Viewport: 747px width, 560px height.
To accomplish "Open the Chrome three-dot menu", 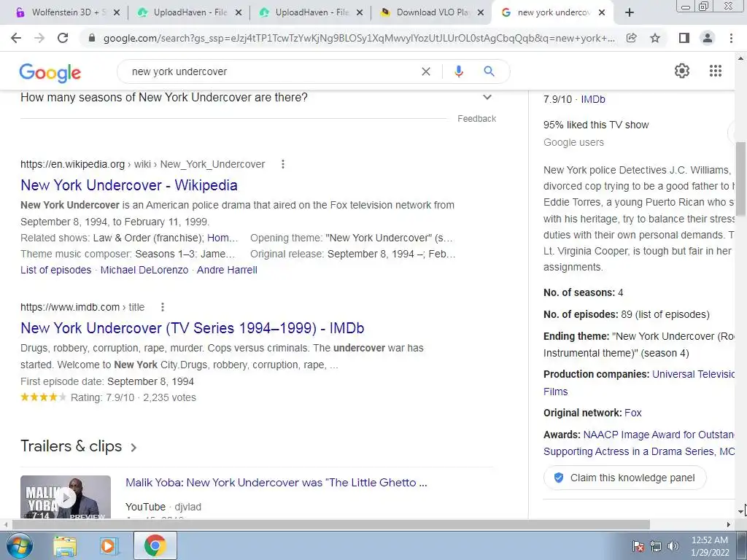I will [731, 38].
